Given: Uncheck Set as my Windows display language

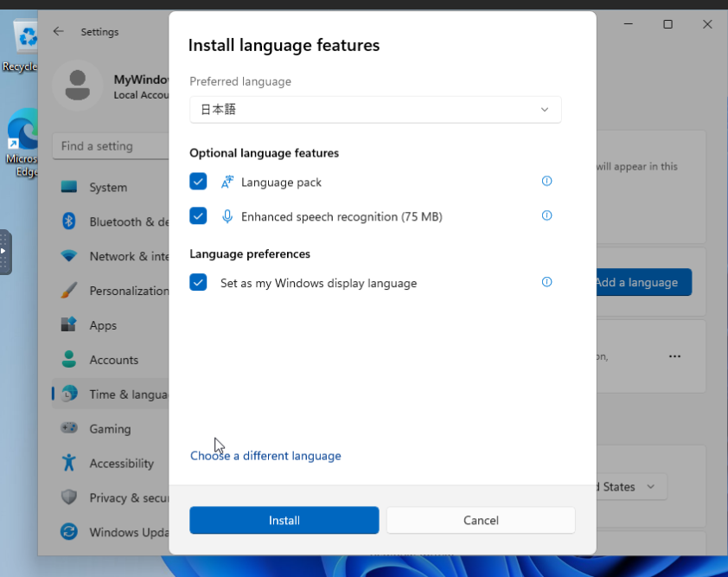Looking at the screenshot, I should pyautogui.click(x=199, y=283).
